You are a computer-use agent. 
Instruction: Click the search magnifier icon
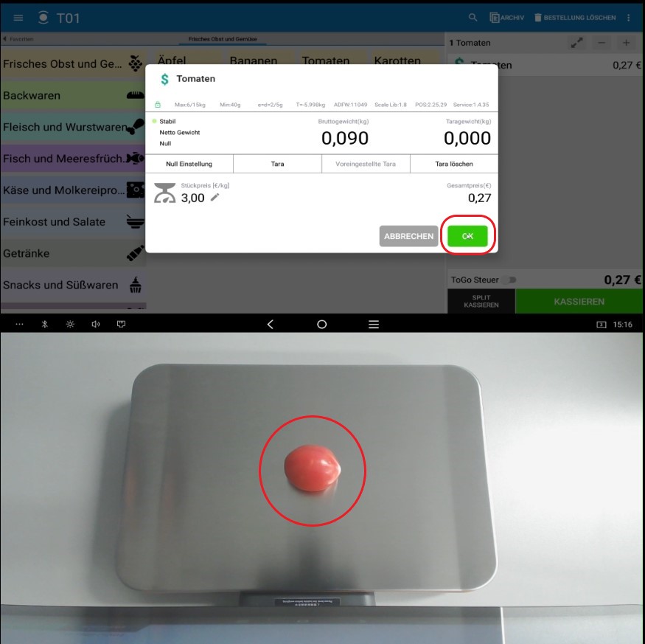[473, 18]
